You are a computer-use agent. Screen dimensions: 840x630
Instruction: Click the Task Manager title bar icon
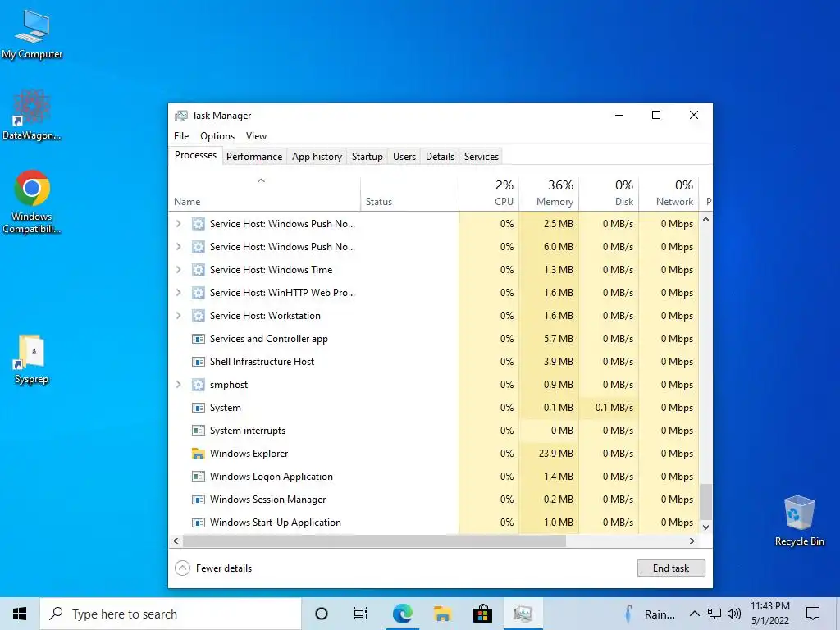click(181, 116)
